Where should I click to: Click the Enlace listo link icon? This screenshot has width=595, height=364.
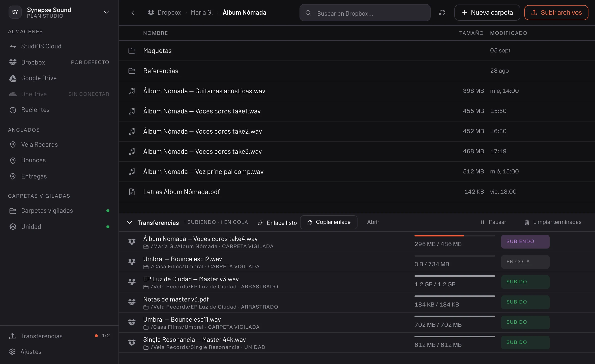tap(261, 222)
